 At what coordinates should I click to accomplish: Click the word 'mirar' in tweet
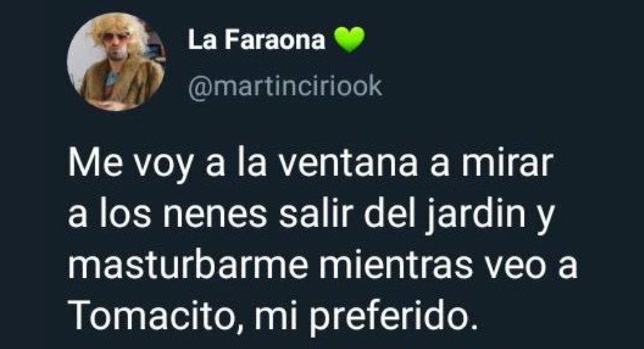(x=505, y=163)
